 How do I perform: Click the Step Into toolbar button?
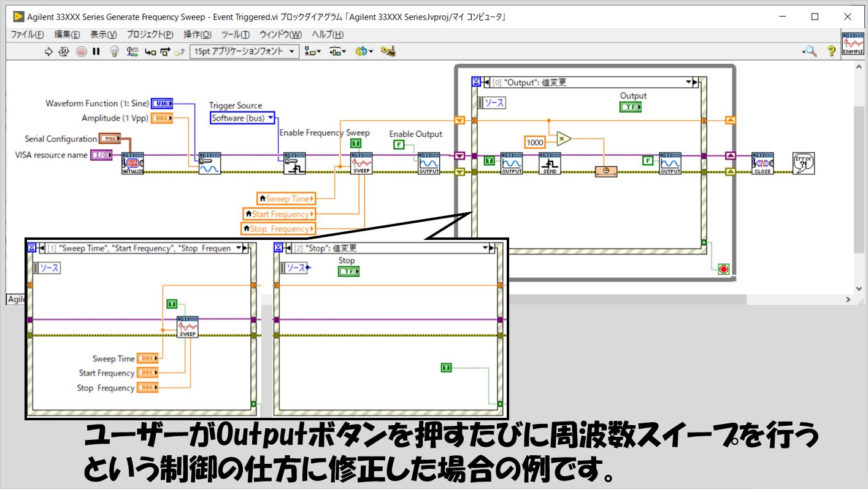coord(150,52)
